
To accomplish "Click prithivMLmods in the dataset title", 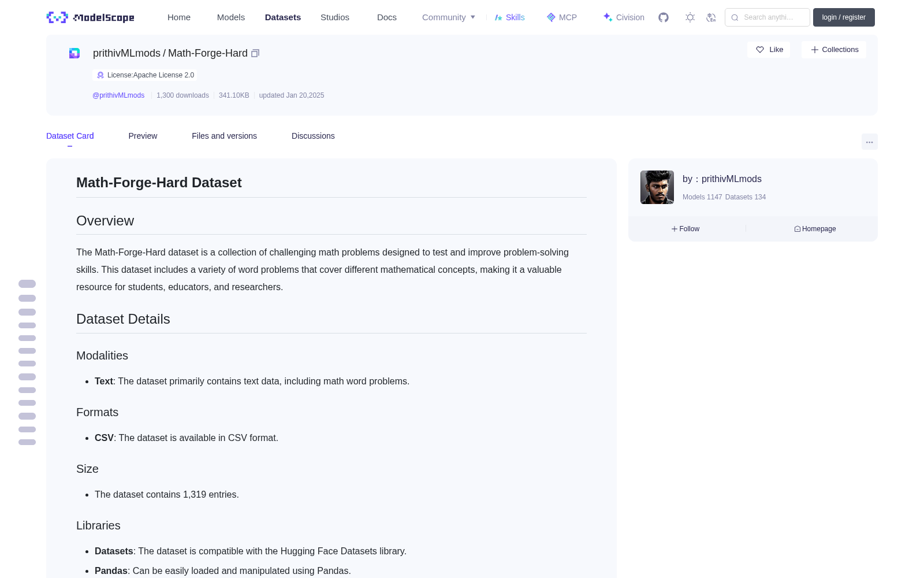I will [x=126, y=53].
